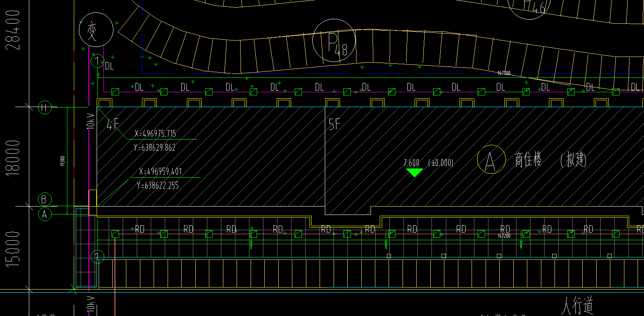Click the green axis bubble B
Viewport: 644px width, 316px height.
(45, 199)
